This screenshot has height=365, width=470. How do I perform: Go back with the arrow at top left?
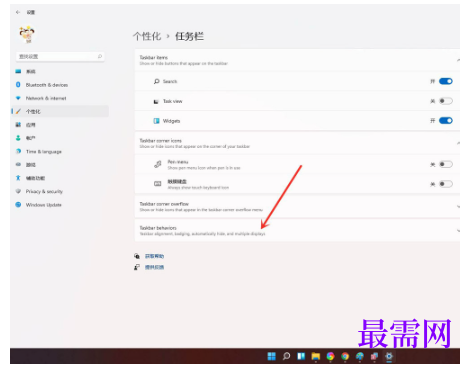[x=18, y=12]
